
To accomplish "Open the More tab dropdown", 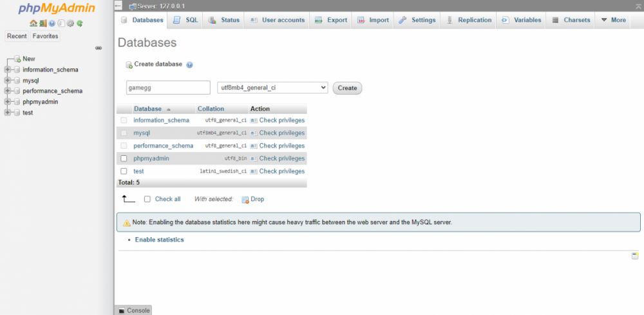I will coord(613,20).
